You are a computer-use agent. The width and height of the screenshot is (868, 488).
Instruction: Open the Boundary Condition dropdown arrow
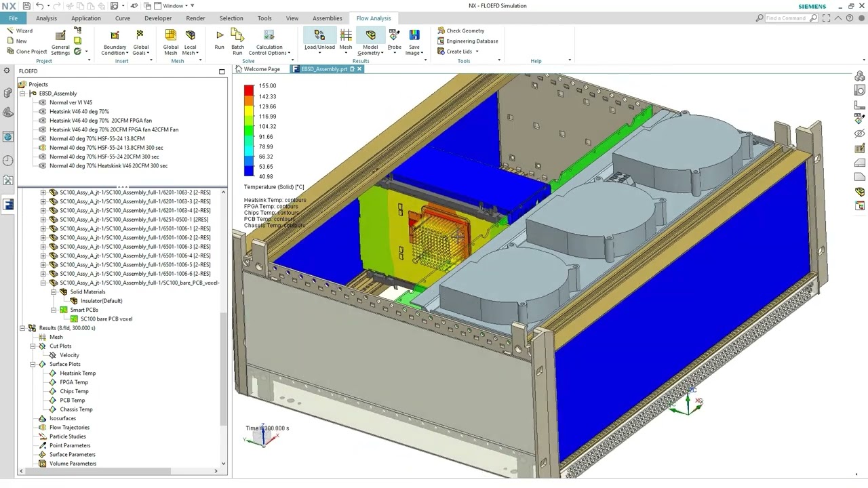click(128, 53)
